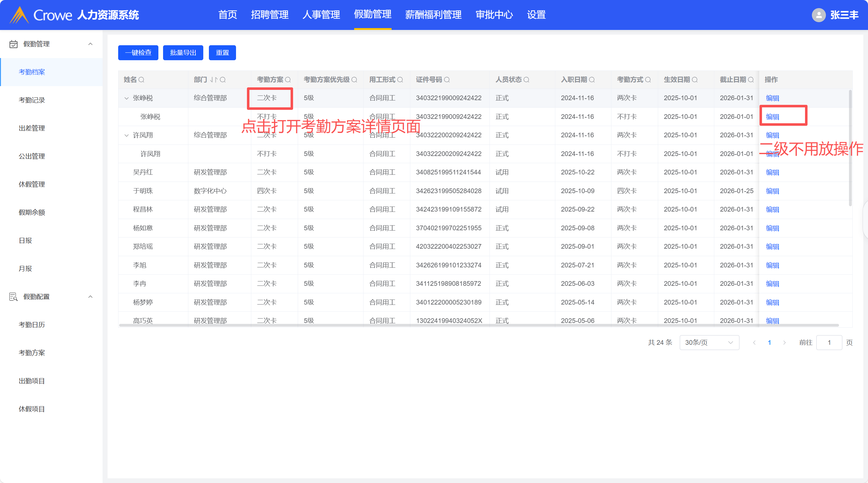Collapse the 许凤翔 row tree
This screenshot has width=868, height=483.
click(x=126, y=135)
